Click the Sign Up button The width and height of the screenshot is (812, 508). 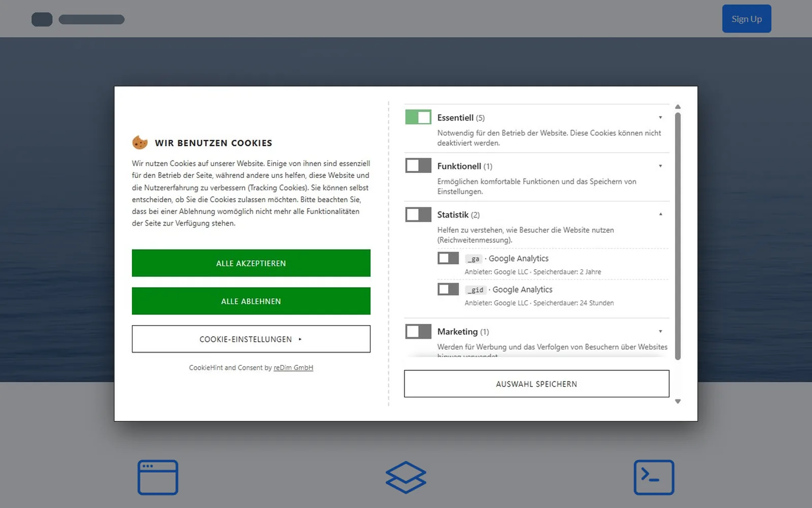(747, 19)
